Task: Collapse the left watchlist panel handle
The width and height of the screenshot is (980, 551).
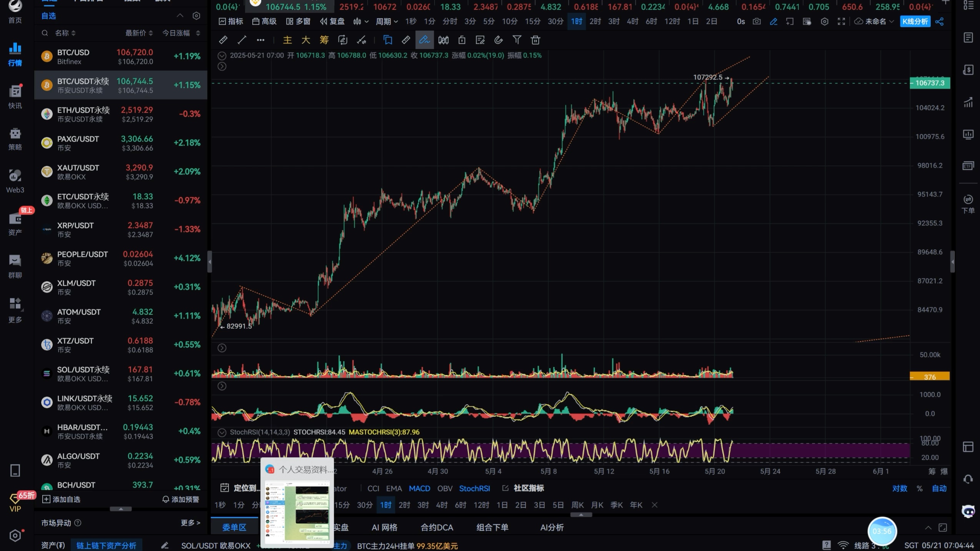Action: point(210,262)
